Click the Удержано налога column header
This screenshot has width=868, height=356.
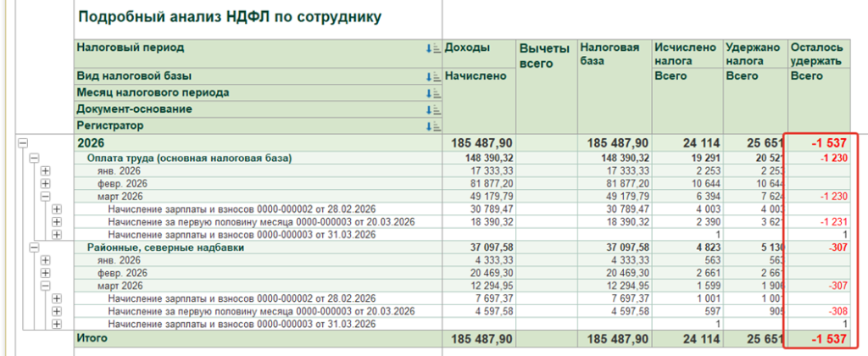pyautogui.click(x=755, y=54)
